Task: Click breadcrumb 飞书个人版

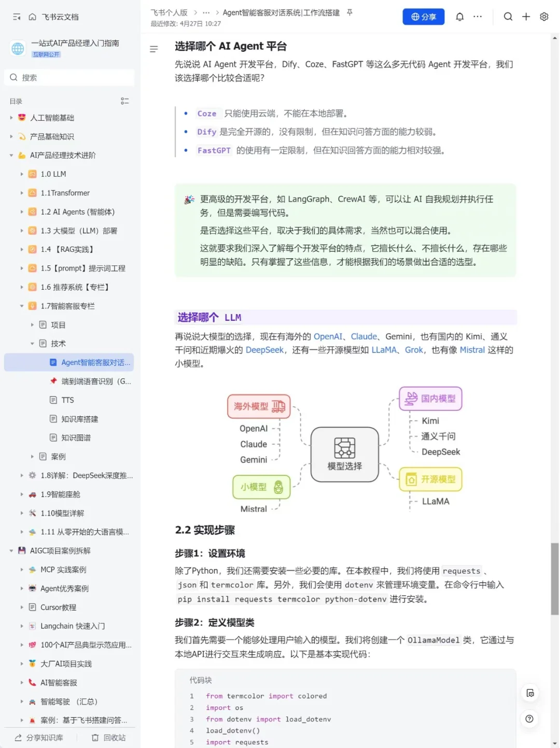Action: [169, 12]
